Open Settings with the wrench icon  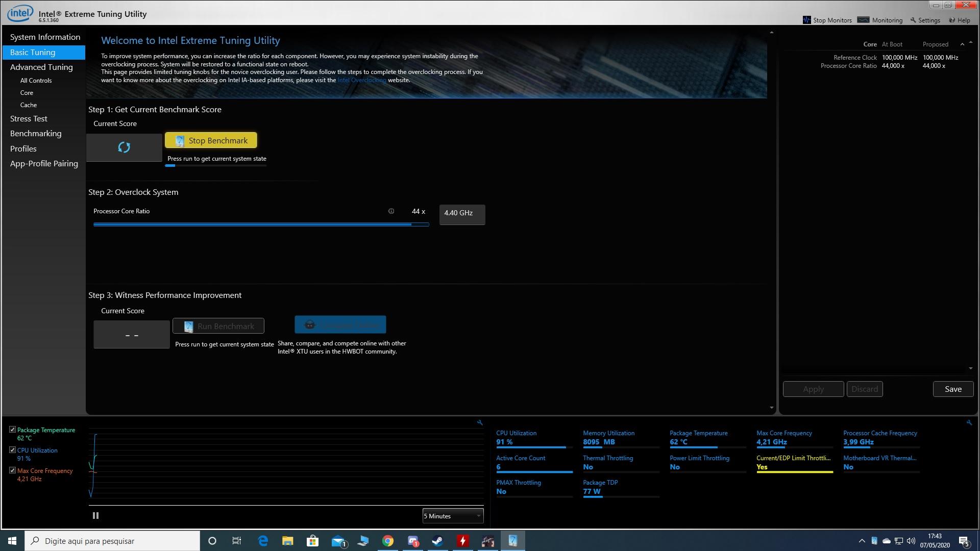coord(925,20)
